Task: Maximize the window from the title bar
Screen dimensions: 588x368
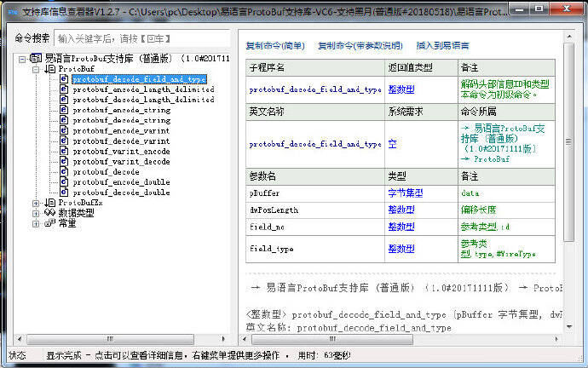Action: 539,9
